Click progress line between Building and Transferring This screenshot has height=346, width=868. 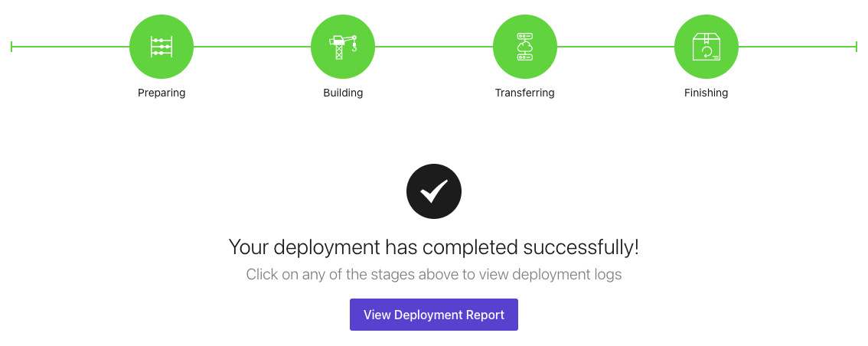click(433, 47)
